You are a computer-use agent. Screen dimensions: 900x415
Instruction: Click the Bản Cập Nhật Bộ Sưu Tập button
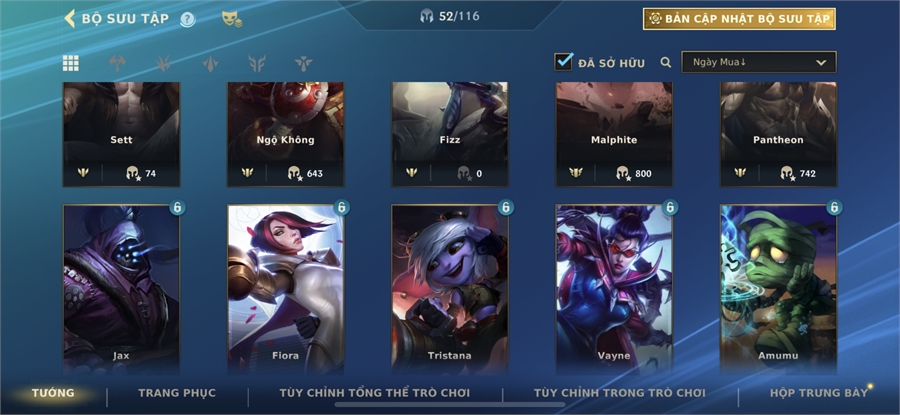(x=739, y=19)
